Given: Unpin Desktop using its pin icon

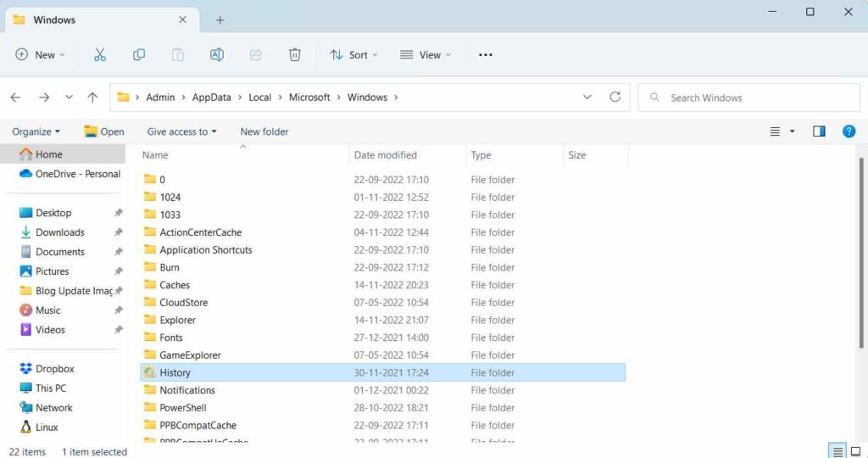Looking at the screenshot, I should (x=118, y=213).
